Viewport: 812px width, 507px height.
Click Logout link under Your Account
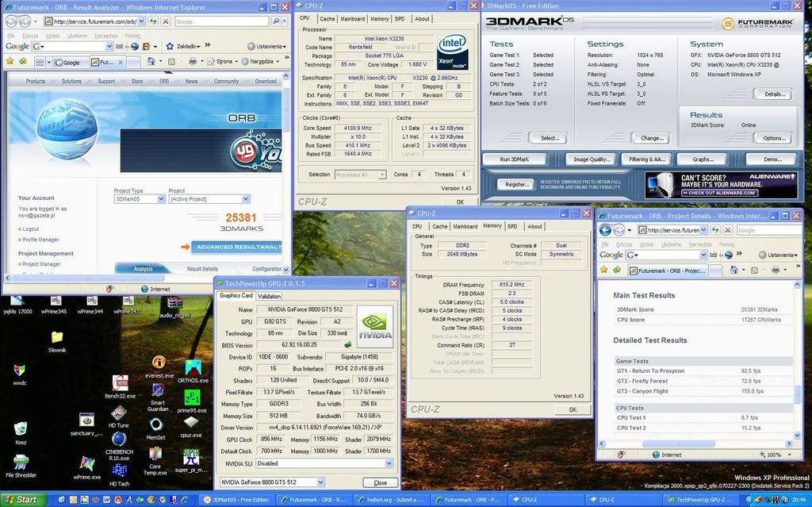[x=31, y=229]
